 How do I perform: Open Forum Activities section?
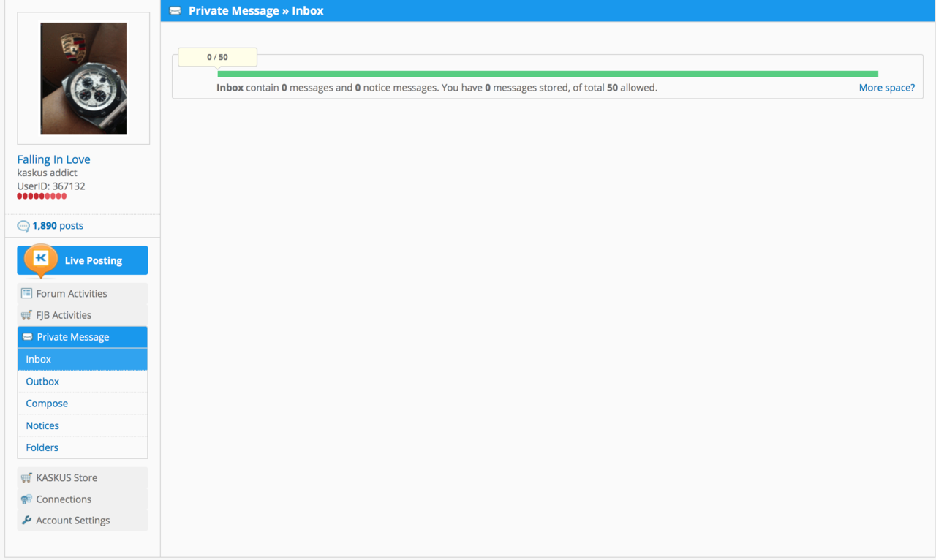(83, 293)
